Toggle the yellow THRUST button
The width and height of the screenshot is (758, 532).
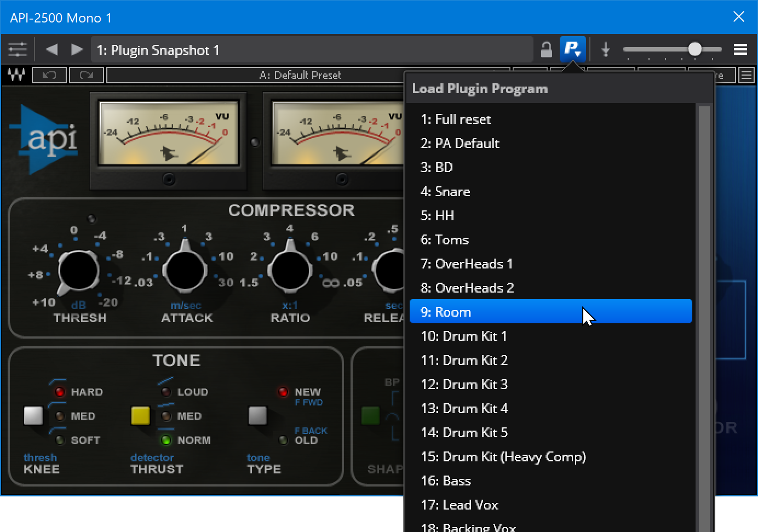pyautogui.click(x=140, y=415)
